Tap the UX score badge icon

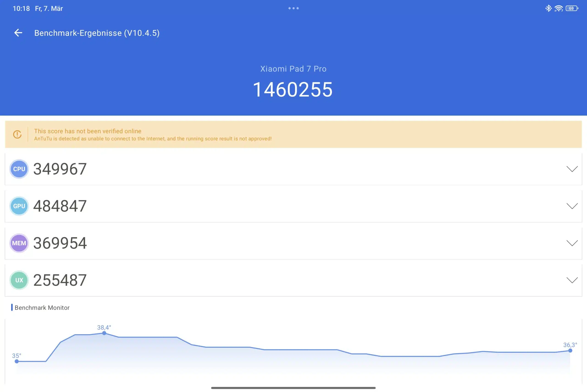[x=19, y=280]
